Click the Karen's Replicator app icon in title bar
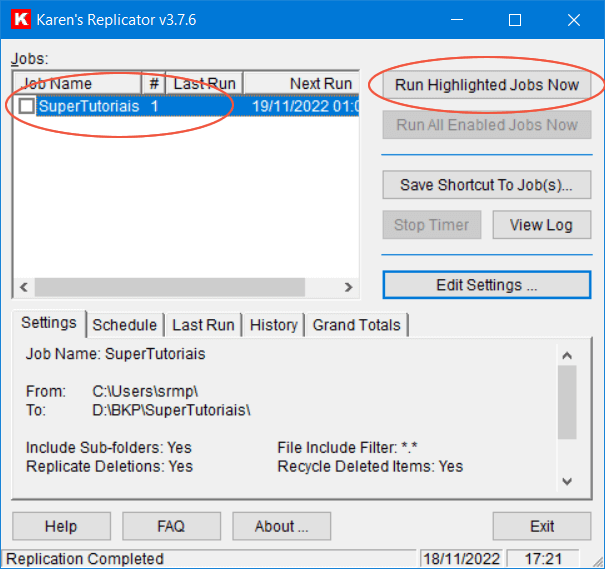Viewport: 605px width, 569px height. click(20, 20)
